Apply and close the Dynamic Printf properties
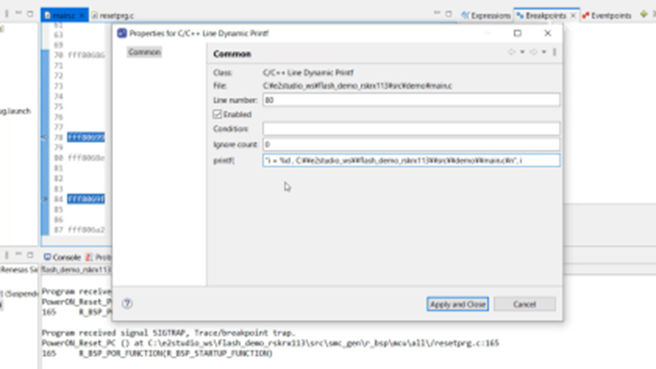The height and width of the screenshot is (369, 656). coord(457,304)
